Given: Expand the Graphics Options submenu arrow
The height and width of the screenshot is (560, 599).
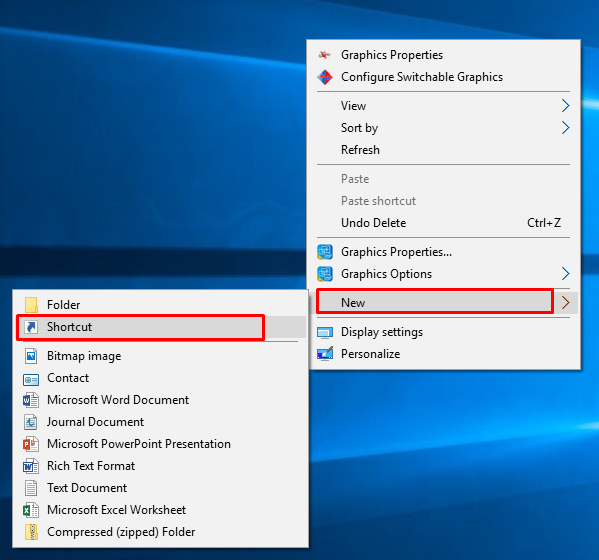Looking at the screenshot, I should (x=565, y=274).
